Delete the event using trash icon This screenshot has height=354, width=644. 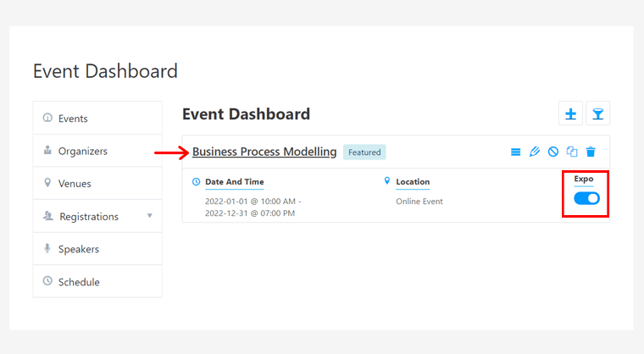coord(591,152)
